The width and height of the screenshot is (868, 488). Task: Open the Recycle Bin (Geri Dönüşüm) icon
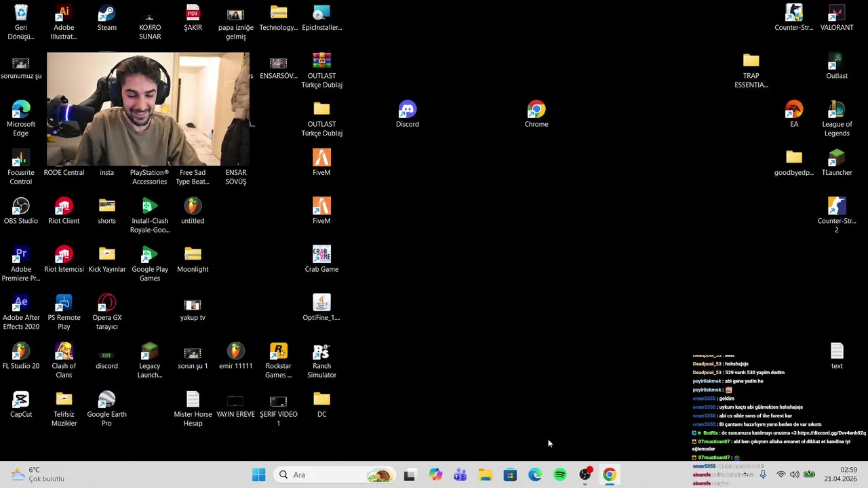21,22
